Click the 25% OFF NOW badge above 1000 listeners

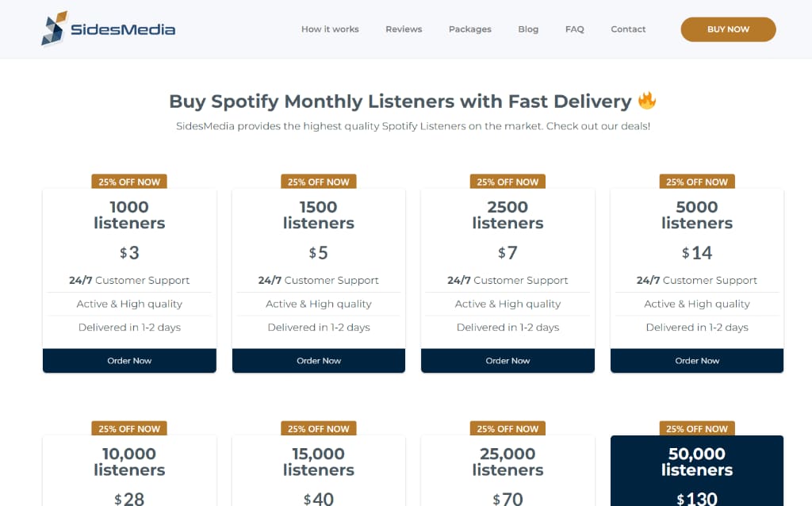pyautogui.click(x=129, y=182)
